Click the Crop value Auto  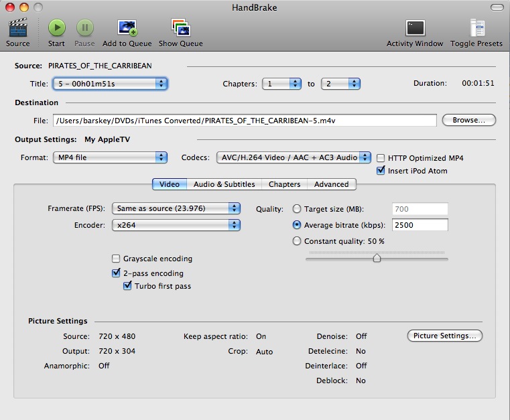[265, 352]
